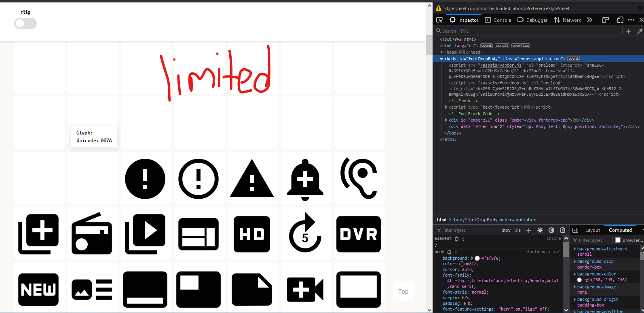Expand the background-origin computed property
This screenshot has height=313, width=644.
coord(575,299)
